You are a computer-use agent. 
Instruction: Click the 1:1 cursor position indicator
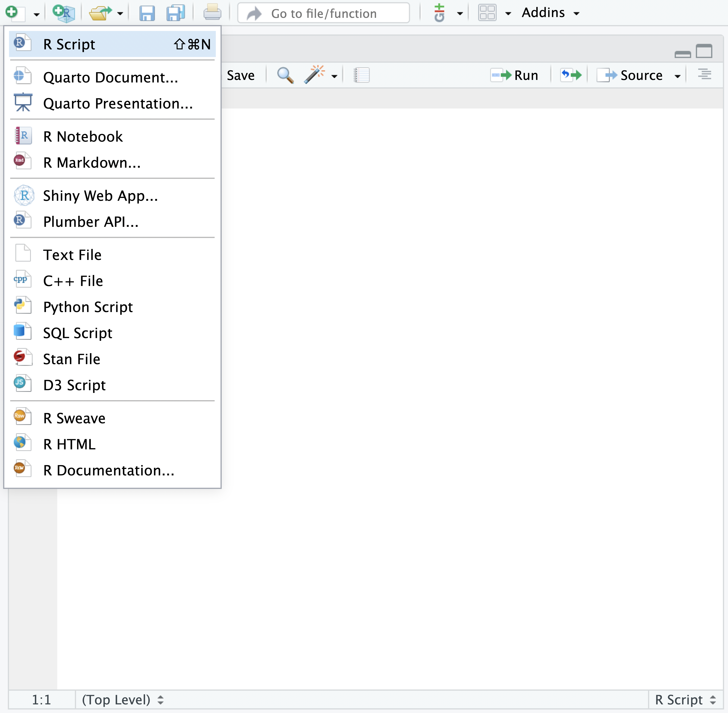tap(41, 699)
